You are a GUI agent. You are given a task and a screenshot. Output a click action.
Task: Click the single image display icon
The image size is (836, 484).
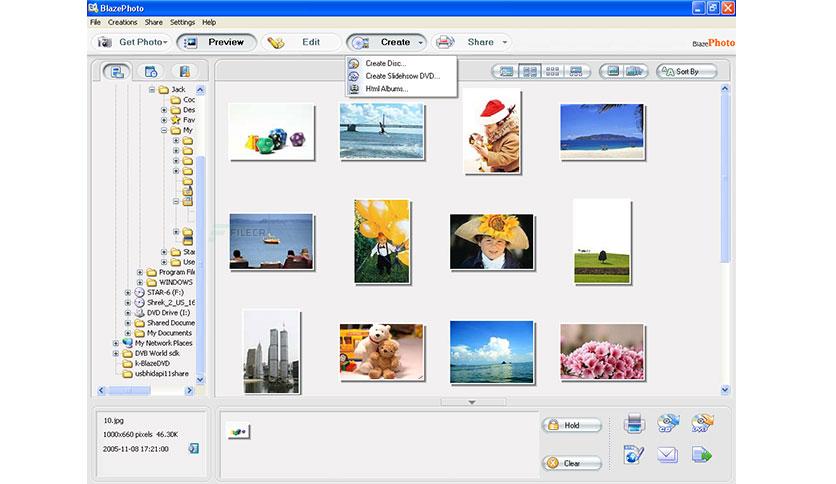613,71
